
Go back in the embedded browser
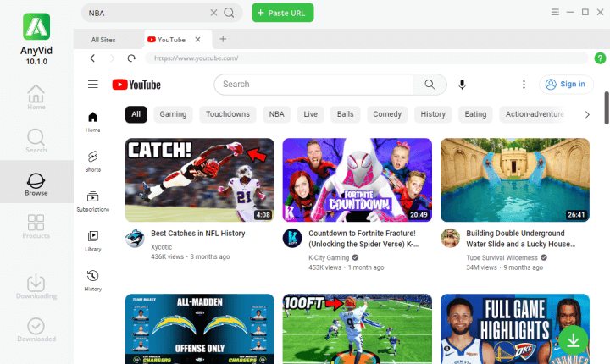[x=92, y=58]
